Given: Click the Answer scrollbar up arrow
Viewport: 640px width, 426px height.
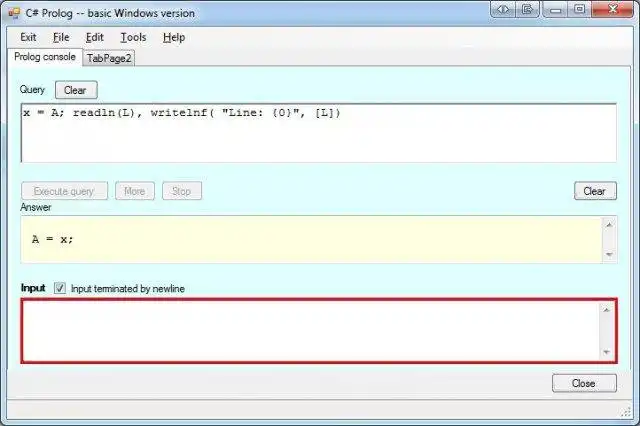Looking at the screenshot, I should click(x=609, y=225).
